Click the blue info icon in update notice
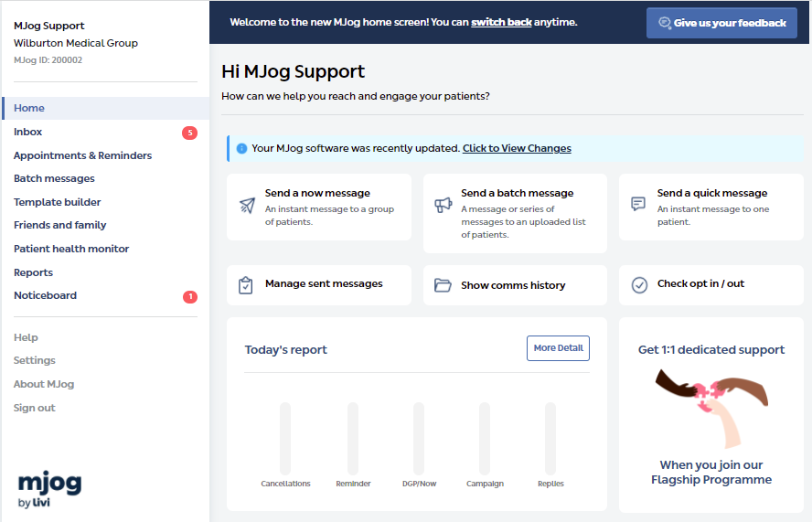The width and height of the screenshot is (812, 522). [x=241, y=148]
